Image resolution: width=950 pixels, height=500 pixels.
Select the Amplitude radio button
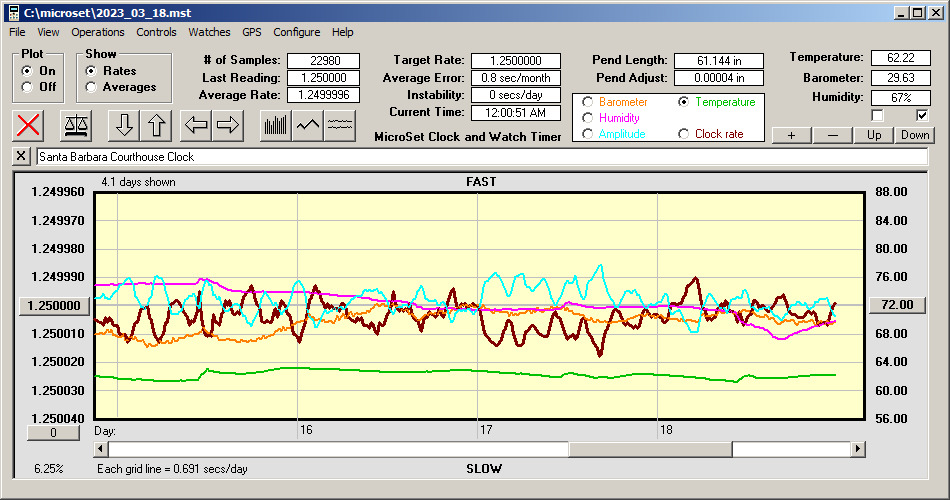pyautogui.click(x=587, y=133)
